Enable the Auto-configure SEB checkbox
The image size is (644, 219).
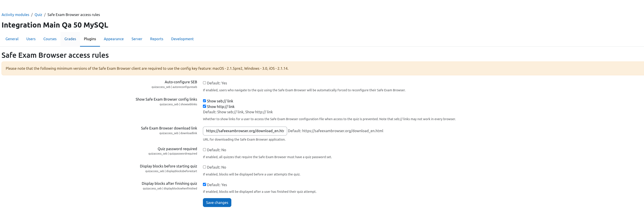[204, 83]
